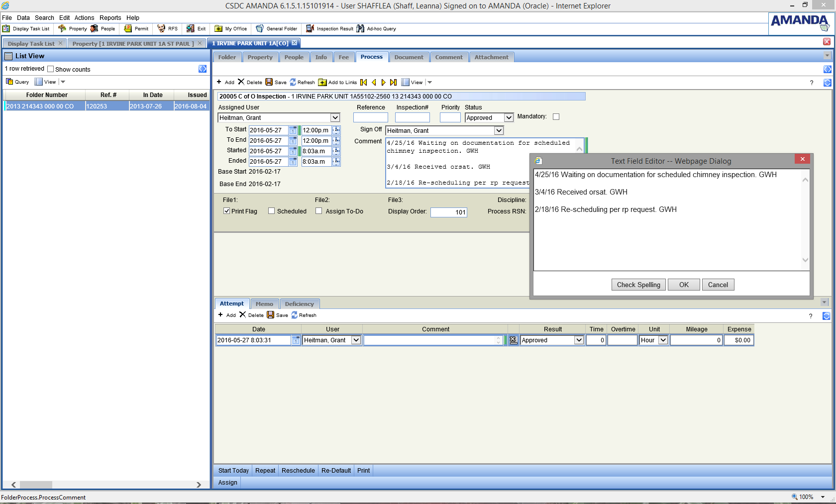Uncheck the Print Flag checkbox

(x=227, y=211)
